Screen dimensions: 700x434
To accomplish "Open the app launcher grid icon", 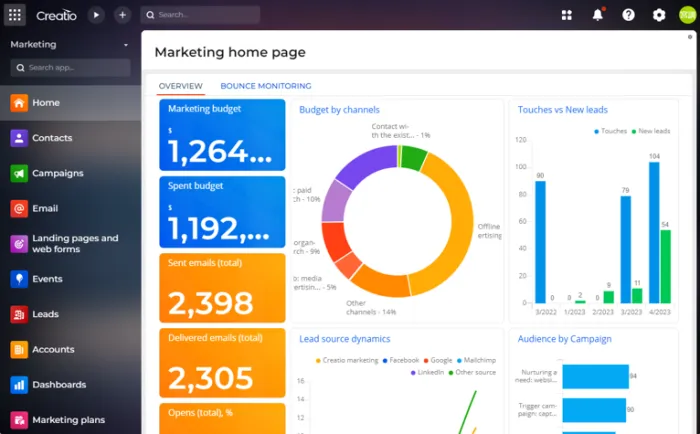I will (15, 15).
